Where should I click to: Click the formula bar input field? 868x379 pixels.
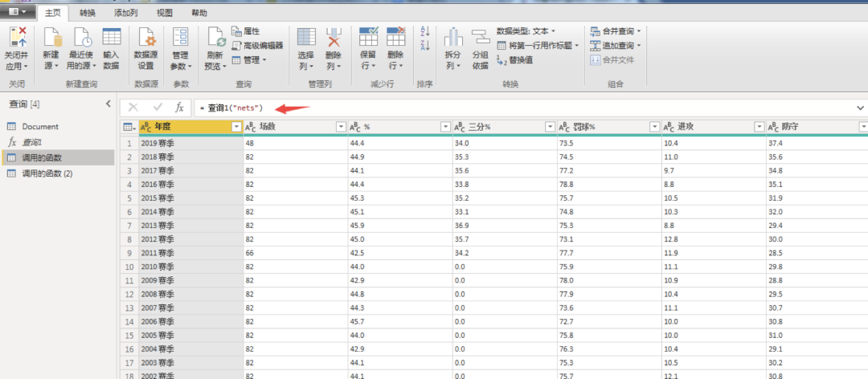coord(522,108)
